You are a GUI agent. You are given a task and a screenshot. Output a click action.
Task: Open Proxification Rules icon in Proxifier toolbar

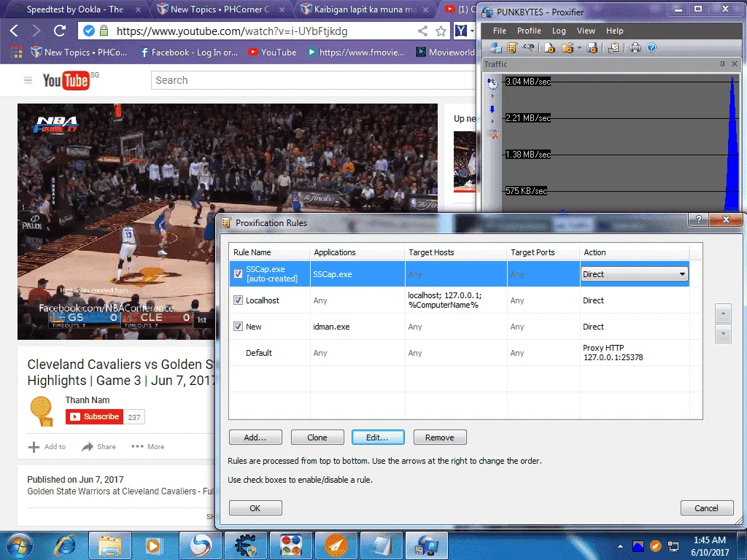[x=512, y=47]
